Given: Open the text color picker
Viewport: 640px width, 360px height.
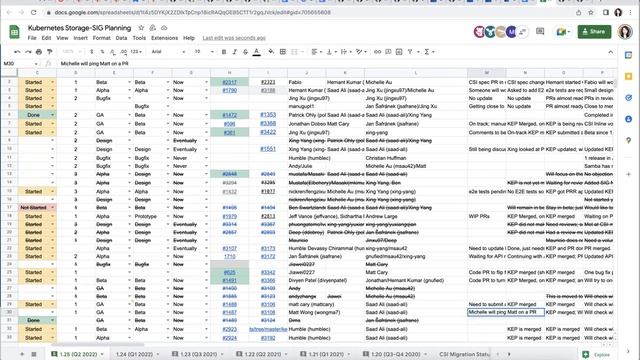Looking at the screenshot, I should tap(256, 52).
